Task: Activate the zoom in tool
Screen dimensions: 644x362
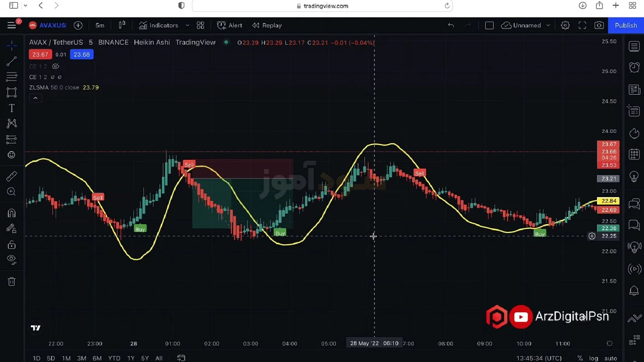Action: (12, 192)
